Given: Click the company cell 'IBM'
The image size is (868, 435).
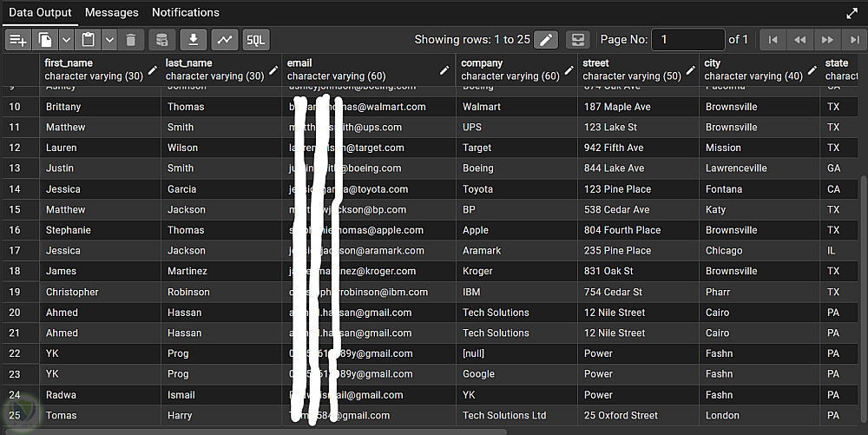Looking at the screenshot, I should coord(516,293).
